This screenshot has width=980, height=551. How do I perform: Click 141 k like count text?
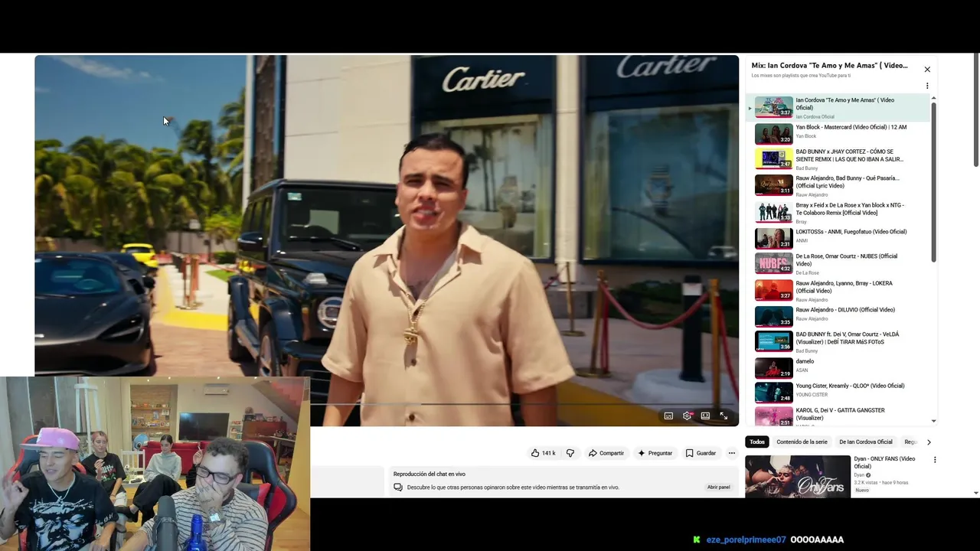coord(549,453)
